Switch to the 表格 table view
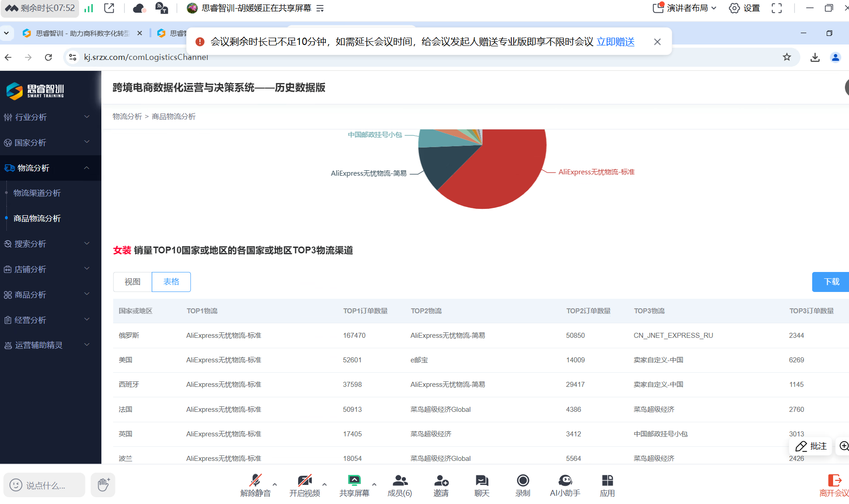Screen dimensions: 849x504 pos(171,282)
